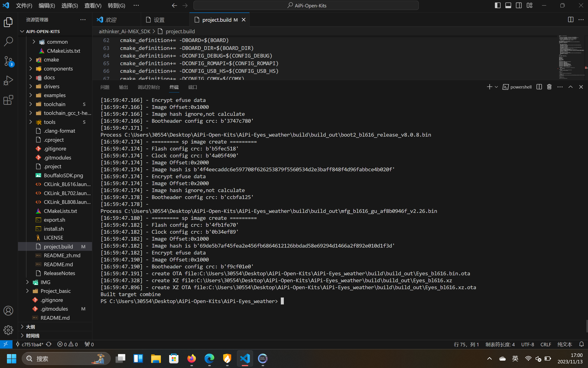This screenshot has width=588, height=368.
Task: Split the terminal panel
Action: (539, 87)
